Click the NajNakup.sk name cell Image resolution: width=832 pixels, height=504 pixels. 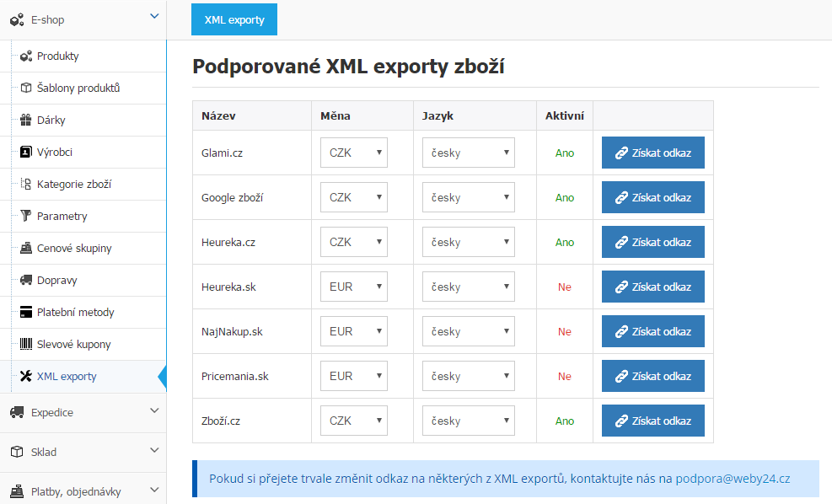pyautogui.click(x=252, y=331)
